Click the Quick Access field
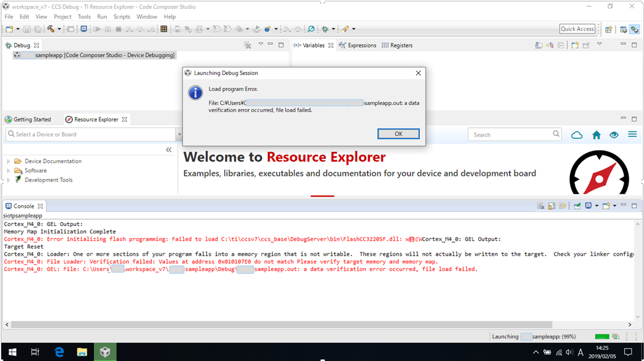Image resolution: width=644 pixels, height=361 pixels. tap(578, 29)
